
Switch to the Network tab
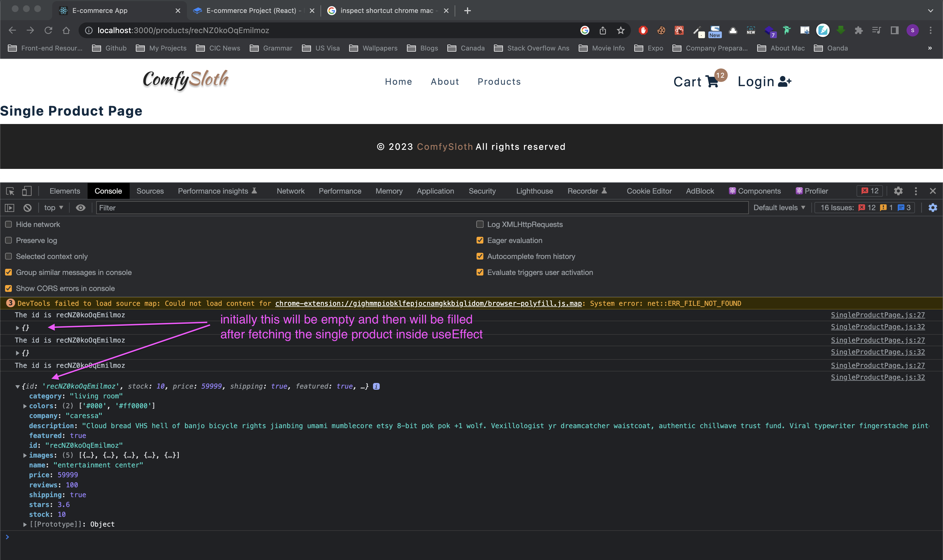point(290,191)
